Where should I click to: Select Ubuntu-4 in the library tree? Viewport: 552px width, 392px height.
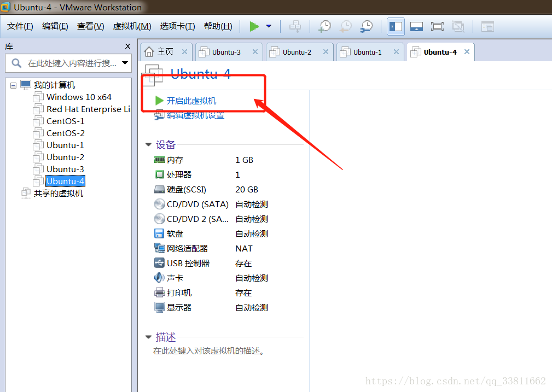pos(66,181)
